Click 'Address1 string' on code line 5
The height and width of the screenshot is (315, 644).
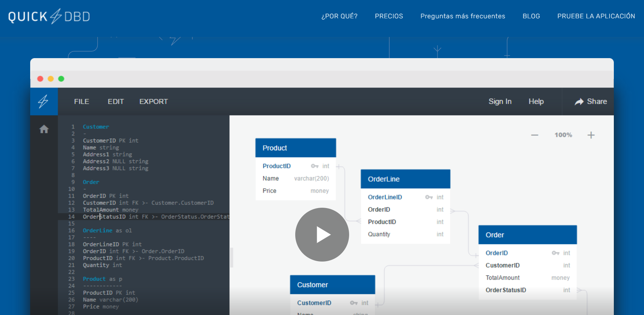[x=107, y=154]
